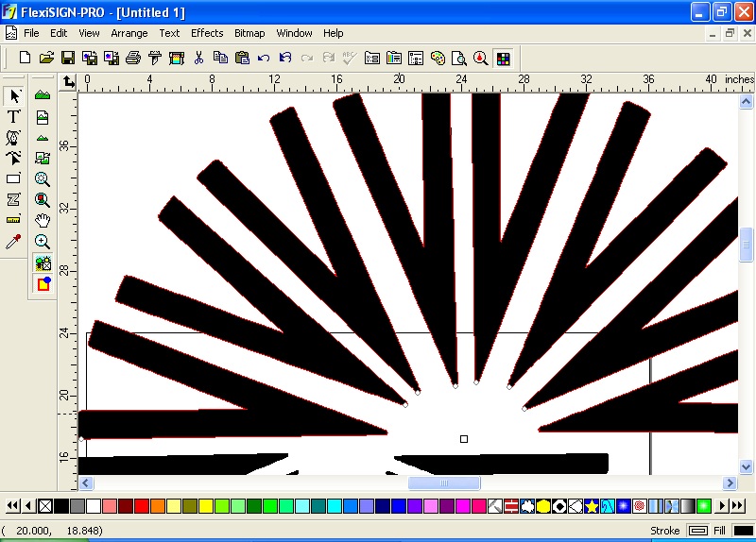Viewport: 756px width, 542px height.
Task: Click the print preview magnifier page icon
Action: (x=459, y=59)
